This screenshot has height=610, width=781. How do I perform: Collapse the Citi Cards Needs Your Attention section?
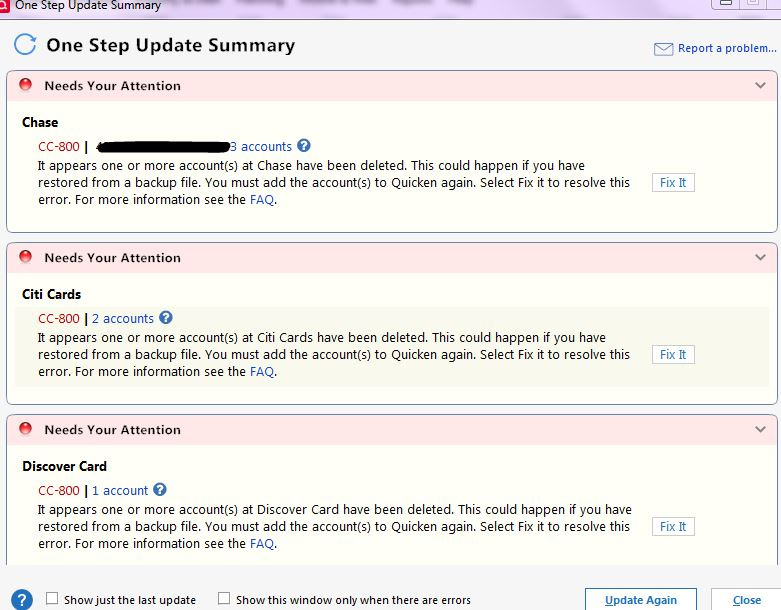[760, 257]
